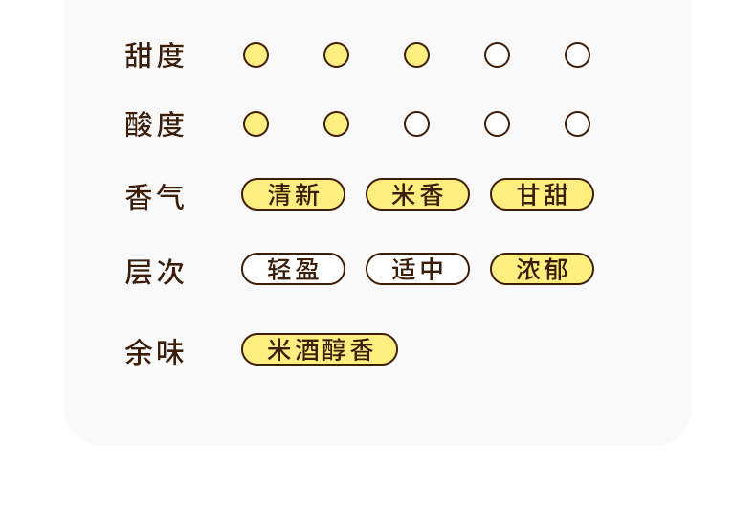This screenshot has width=756, height=532.
Task: Select the second 甜度 sweetness dot
Action: click(336, 55)
